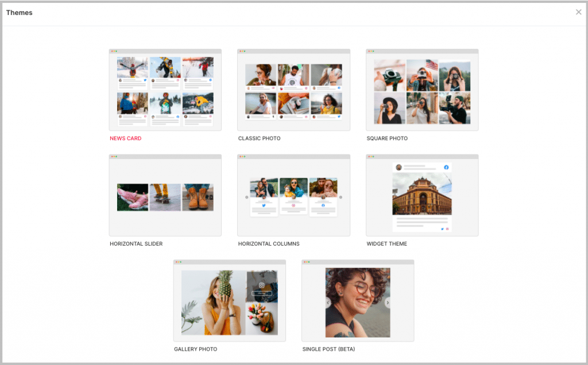Choose the Classic Photo theme thumbnail
The height and width of the screenshot is (365, 588).
click(293, 90)
